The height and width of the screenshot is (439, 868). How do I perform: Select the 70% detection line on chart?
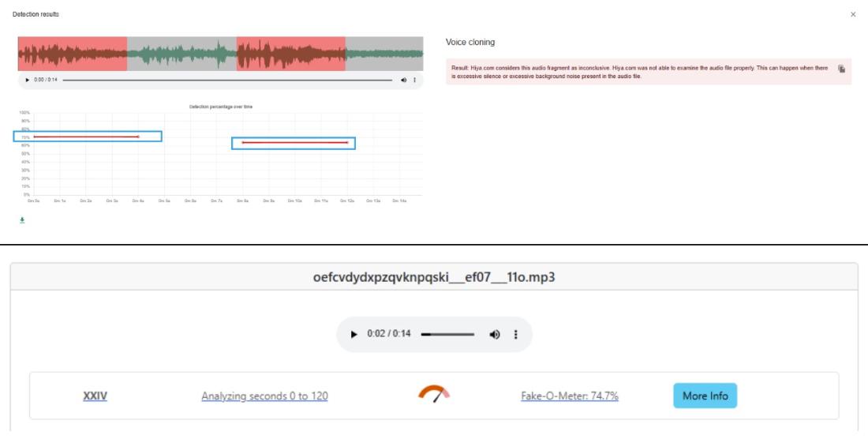86,137
